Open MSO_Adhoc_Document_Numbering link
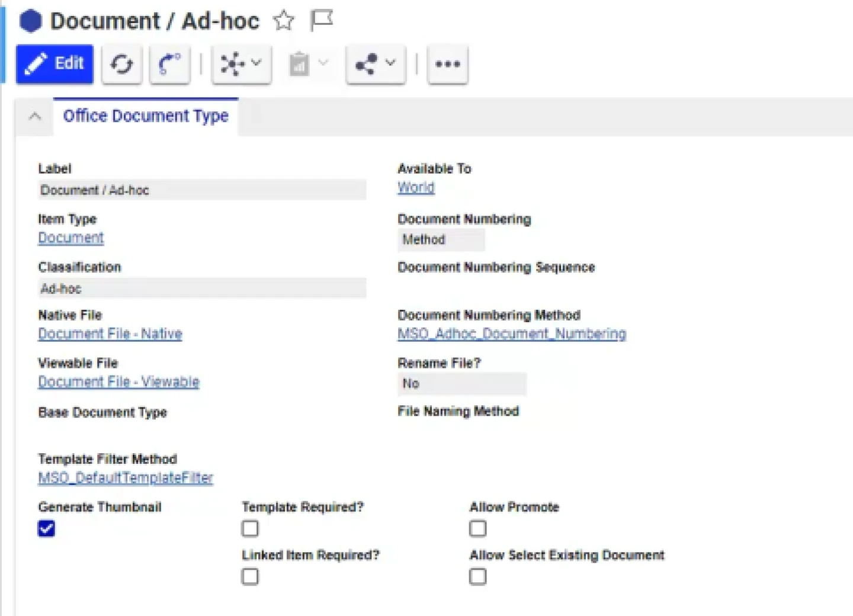Screen dimensions: 853x616 click(x=512, y=334)
